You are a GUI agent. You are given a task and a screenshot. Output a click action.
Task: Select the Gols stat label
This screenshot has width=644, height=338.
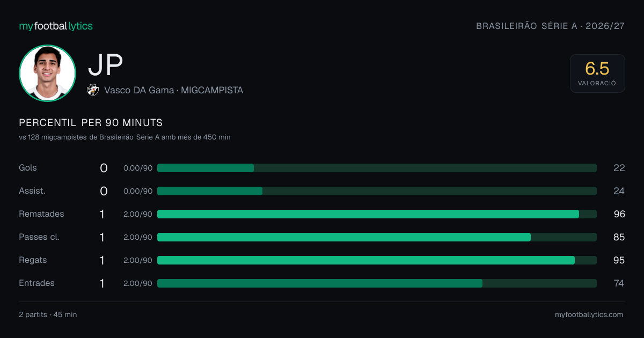pos(28,168)
